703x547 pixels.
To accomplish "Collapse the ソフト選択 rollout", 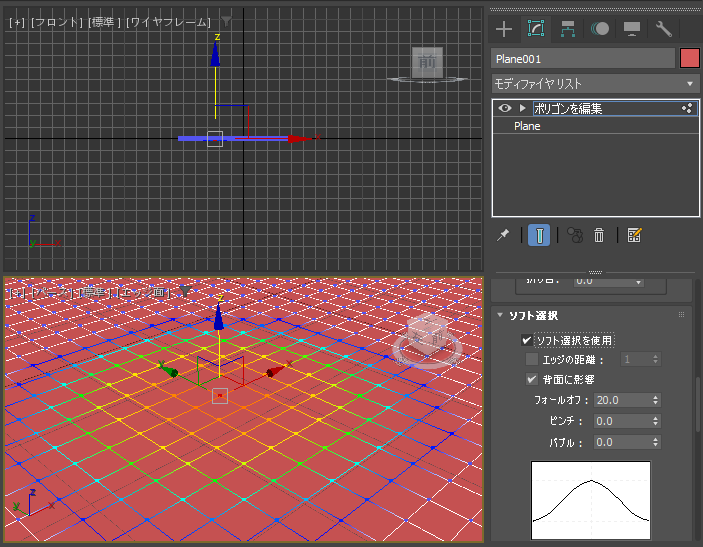I will (499, 315).
